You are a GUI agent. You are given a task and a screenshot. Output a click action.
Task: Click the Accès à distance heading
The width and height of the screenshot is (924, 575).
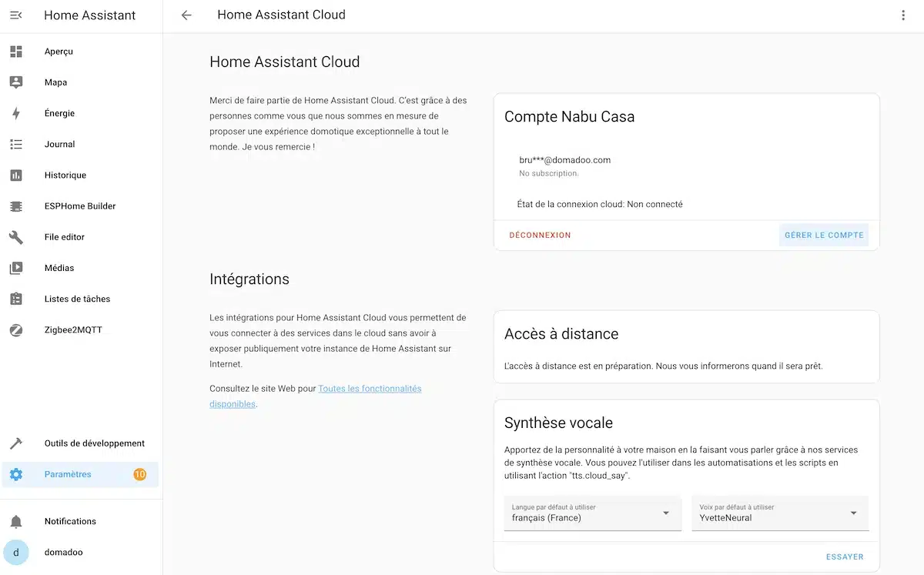(x=561, y=334)
